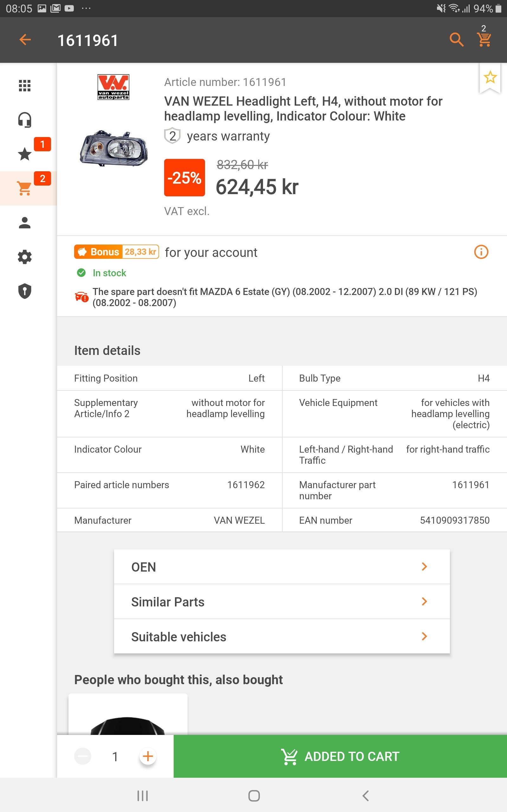Open search with the magnifier icon
This screenshot has height=812, width=507.
(x=456, y=40)
